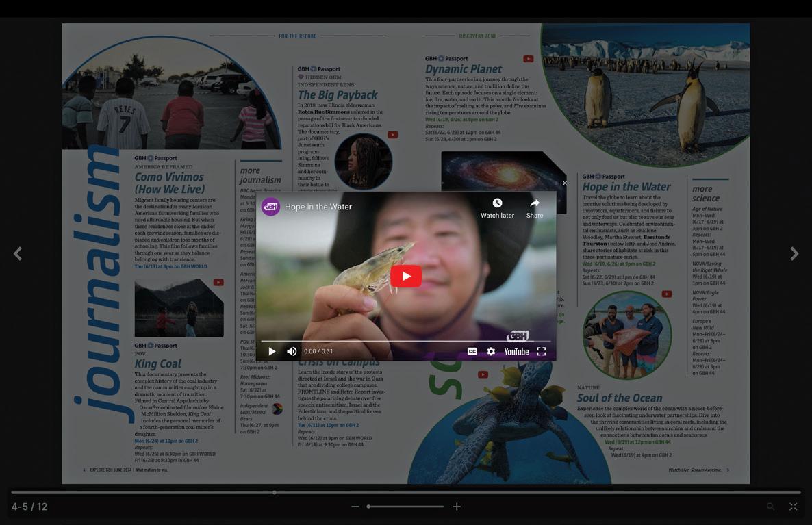
Task: Click Como Vivimos (How We Live) heading
Action: click(170, 183)
